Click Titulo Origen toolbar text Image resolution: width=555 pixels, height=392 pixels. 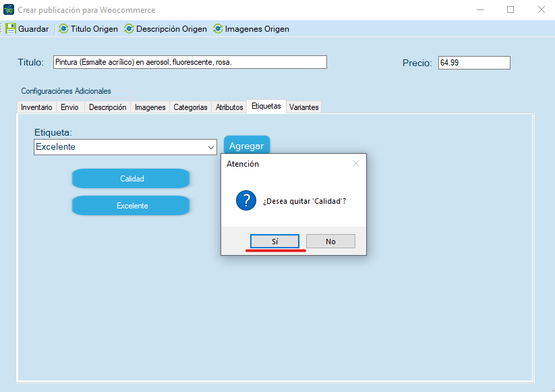pyautogui.click(x=94, y=29)
